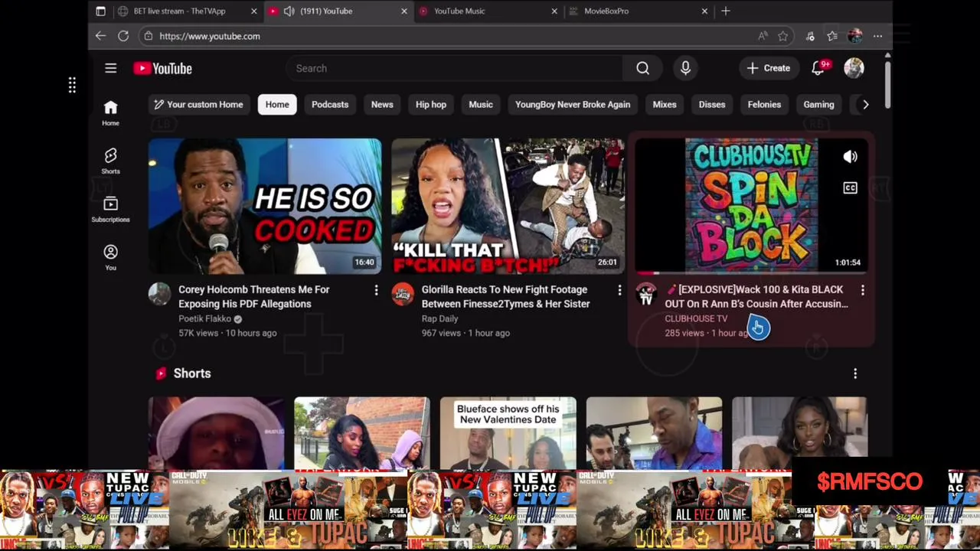Open the Create menu
Screen dimensions: 980x551
click(769, 68)
